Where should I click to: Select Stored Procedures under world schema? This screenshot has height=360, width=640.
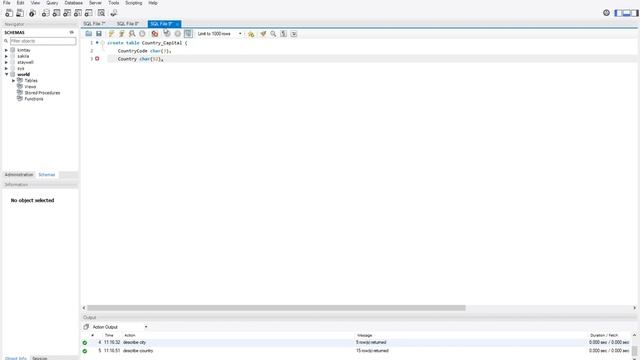(x=42, y=93)
